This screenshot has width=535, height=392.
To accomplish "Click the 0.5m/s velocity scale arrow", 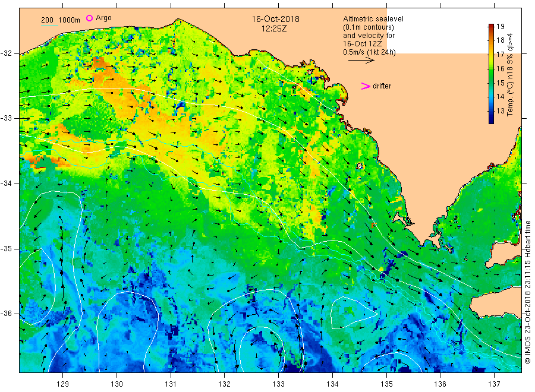I will tap(361, 61).
